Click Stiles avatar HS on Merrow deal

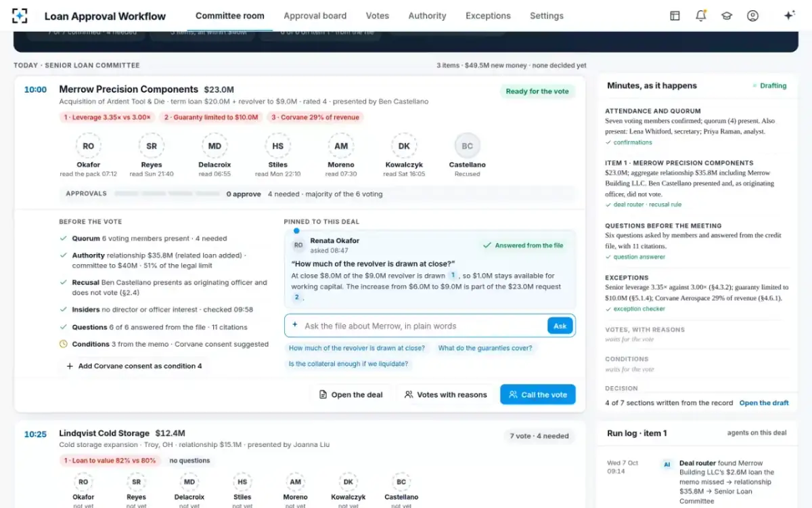point(278,146)
